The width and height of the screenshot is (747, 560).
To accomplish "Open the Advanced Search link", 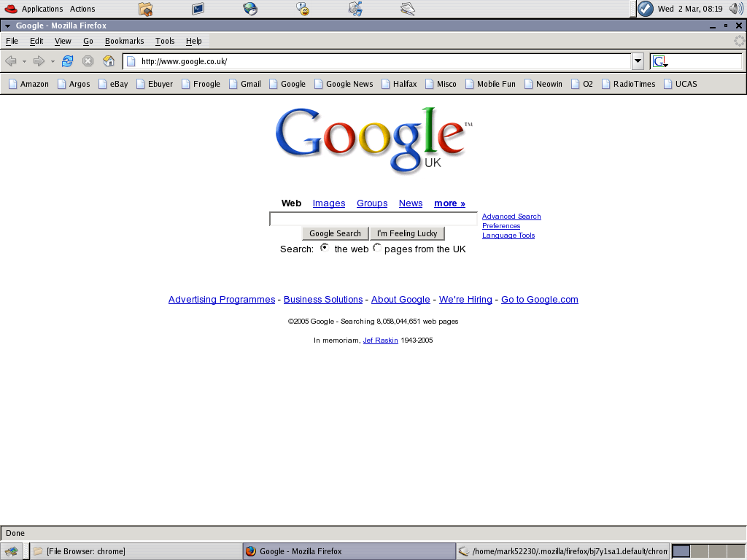I will pyautogui.click(x=511, y=216).
